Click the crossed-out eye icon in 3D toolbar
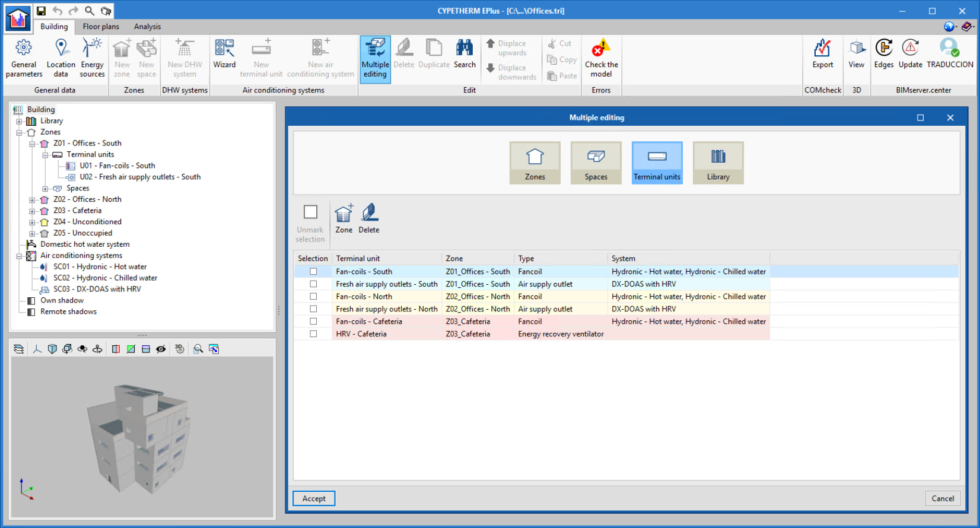Screen dimensions: 980x528 pyautogui.click(x=161, y=349)
